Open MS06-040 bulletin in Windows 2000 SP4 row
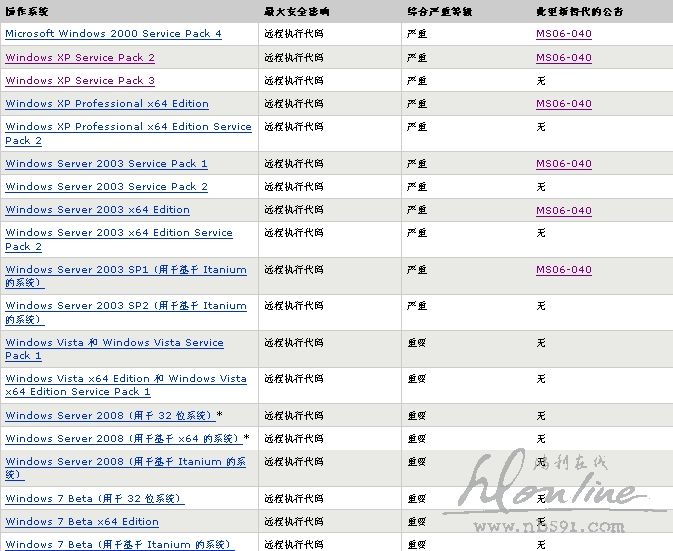This screenshot has width=673, height=551. click(564, 33)
